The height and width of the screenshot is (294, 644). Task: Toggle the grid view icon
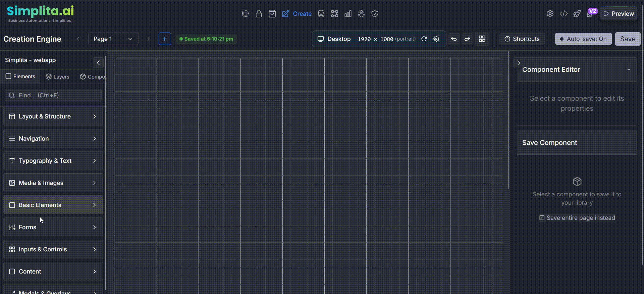[x=482, y=39]
